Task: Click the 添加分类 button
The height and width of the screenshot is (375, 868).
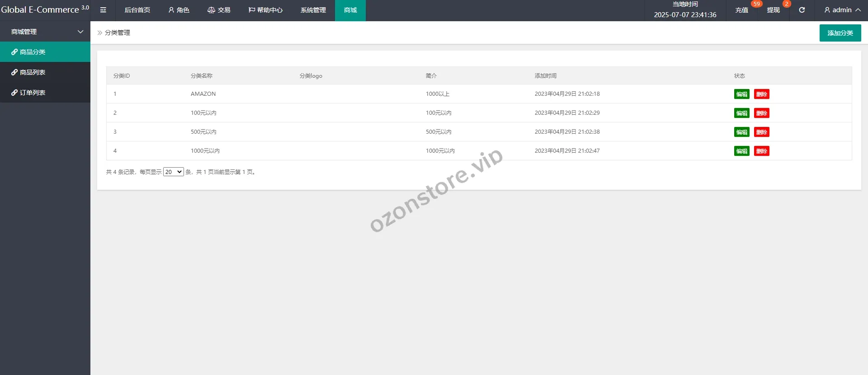Action: click(840, 33)
